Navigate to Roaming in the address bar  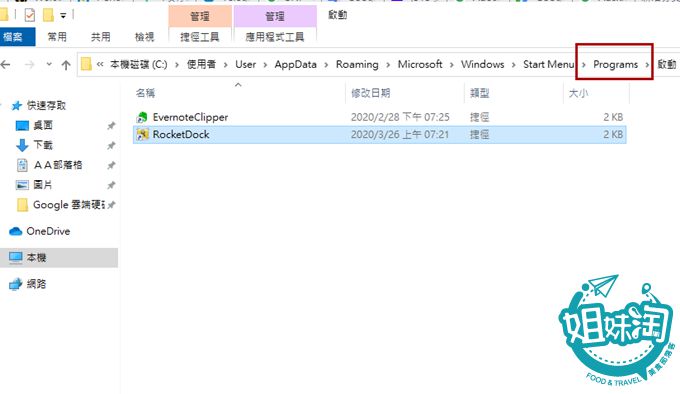click(x=357, y=65)
